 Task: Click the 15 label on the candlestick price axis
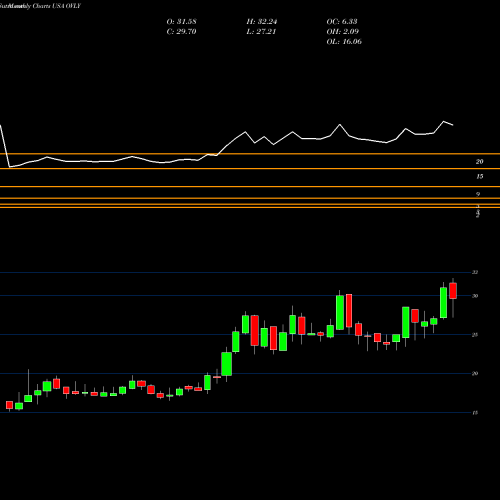pyautogui.click(x=475, y=413)
